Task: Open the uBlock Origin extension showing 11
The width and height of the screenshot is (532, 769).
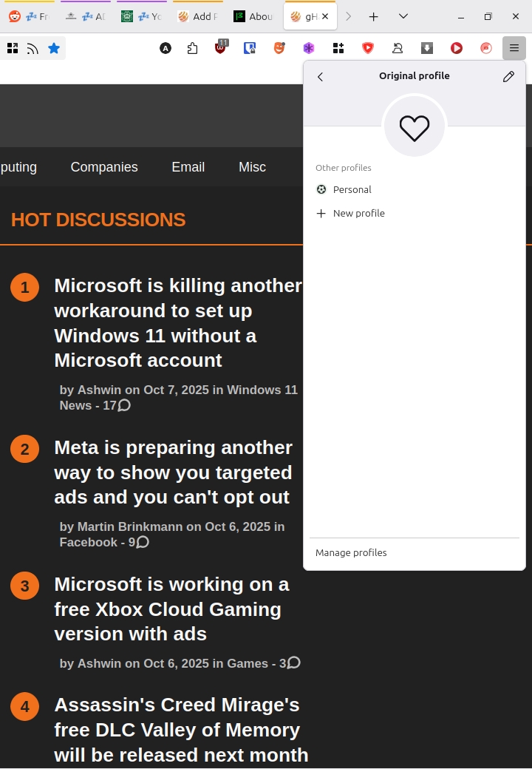Action: pyautogui.click(x=221, y=48)
